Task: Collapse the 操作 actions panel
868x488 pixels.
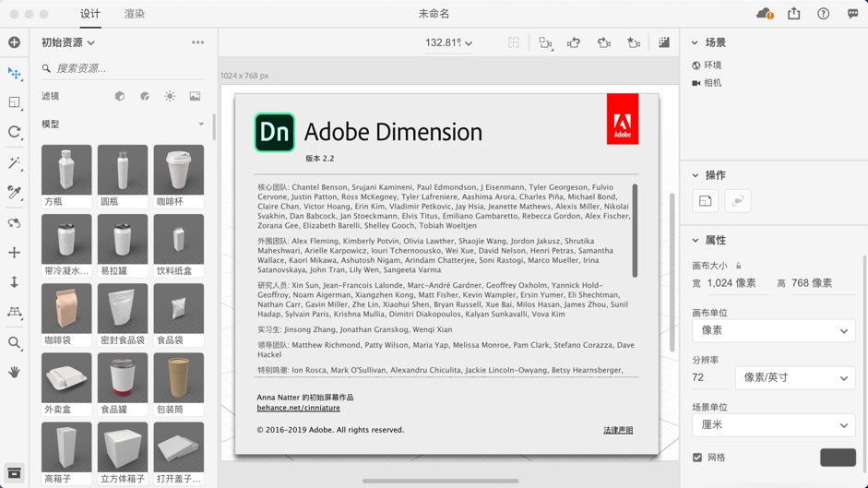Action: (x=695, y=175)
